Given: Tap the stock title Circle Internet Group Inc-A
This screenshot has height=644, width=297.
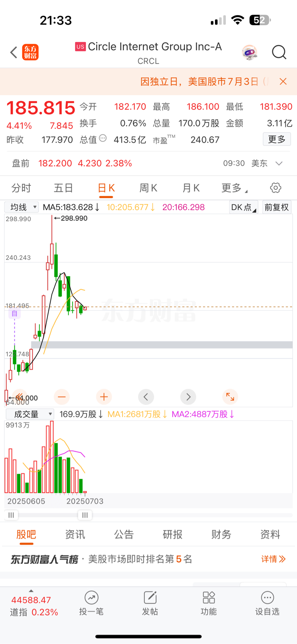Looking at the screenshot, I should (x=155, y=47).
